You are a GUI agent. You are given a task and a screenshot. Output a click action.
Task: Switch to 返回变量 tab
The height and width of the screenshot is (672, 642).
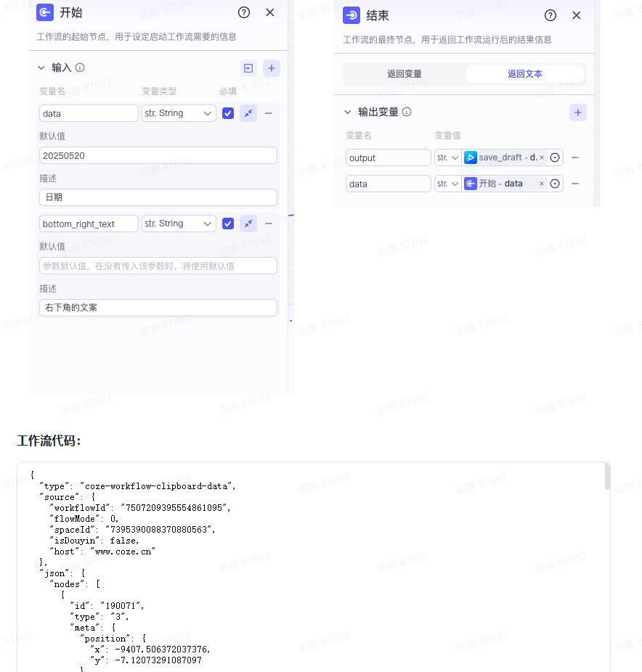(x=405, y=74)
